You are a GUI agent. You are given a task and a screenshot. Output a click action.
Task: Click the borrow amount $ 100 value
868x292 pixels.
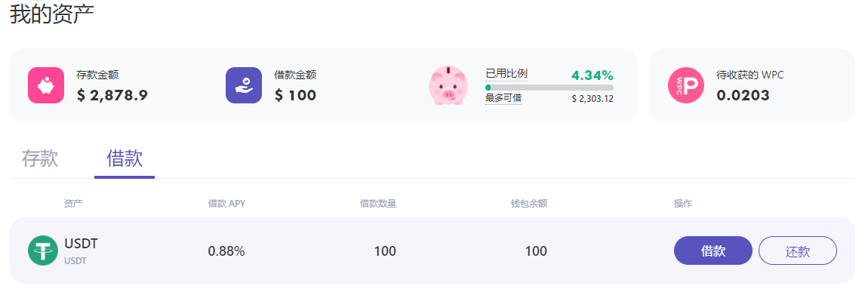296,95
